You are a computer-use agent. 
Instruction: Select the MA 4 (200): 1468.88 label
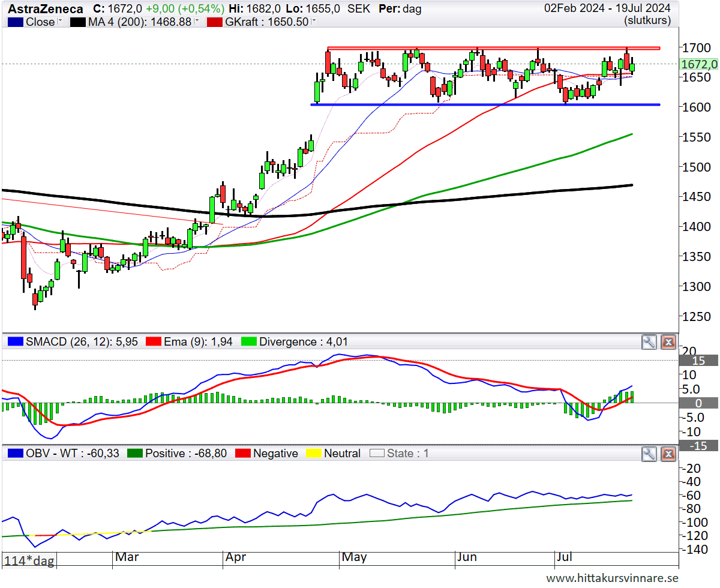[x=140, y=22]
